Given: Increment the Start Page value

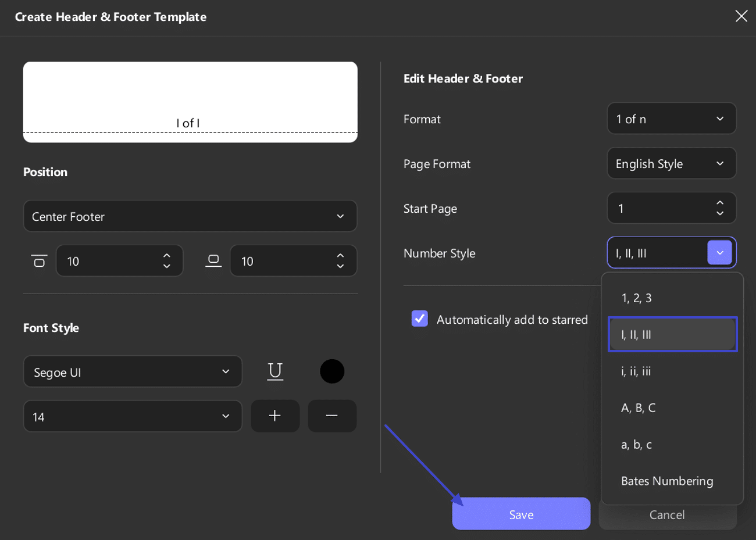Looking at the screenshot, I should coord(720,203).
